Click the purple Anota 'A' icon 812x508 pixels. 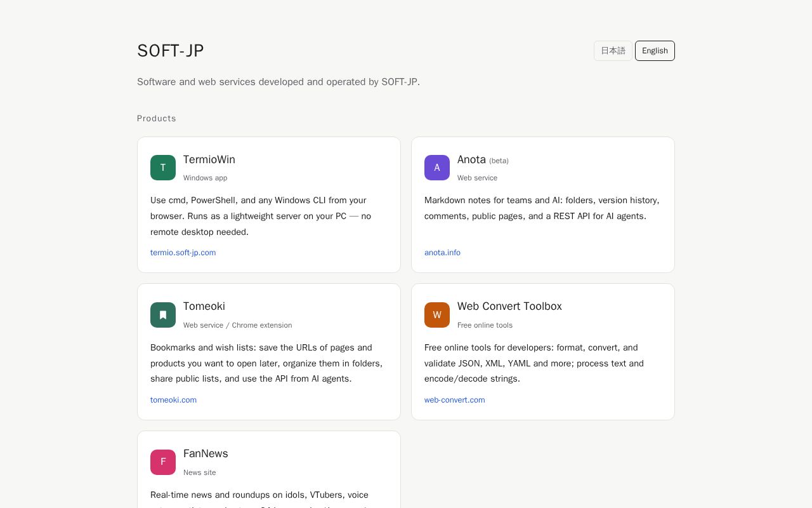[x=437, y=168]
